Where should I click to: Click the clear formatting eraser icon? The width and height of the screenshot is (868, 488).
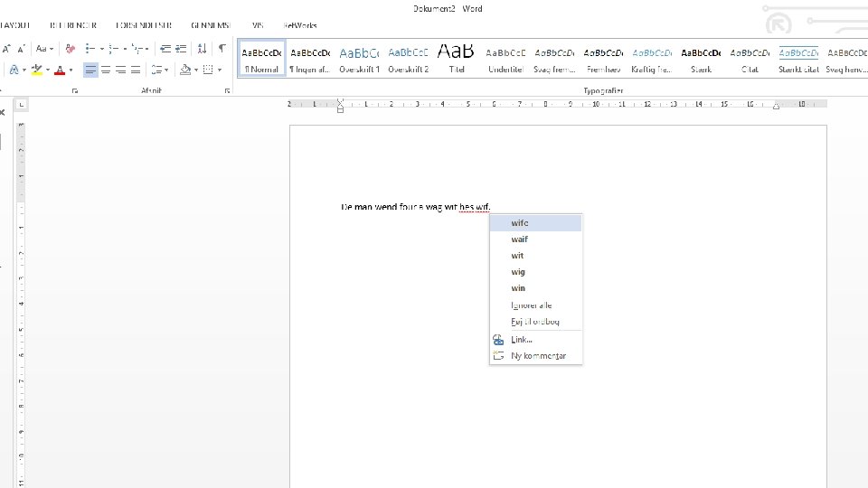tap(71, 49)
